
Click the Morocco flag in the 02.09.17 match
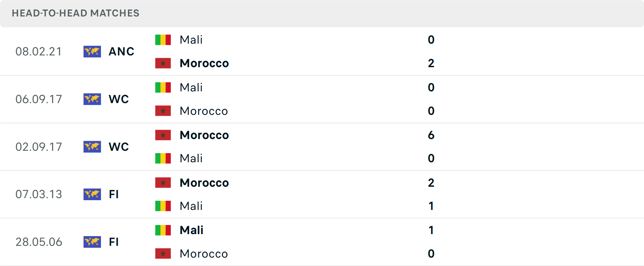[163, 135]
